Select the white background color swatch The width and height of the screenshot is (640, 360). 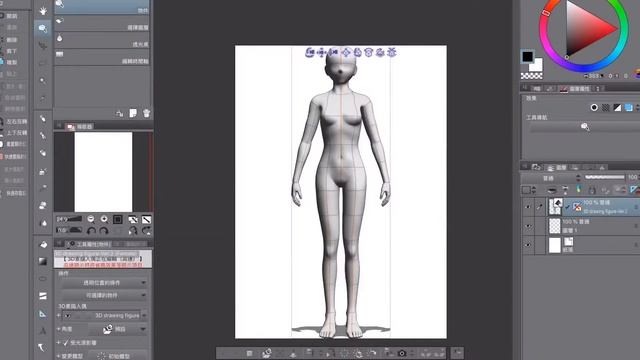point(536,65)
